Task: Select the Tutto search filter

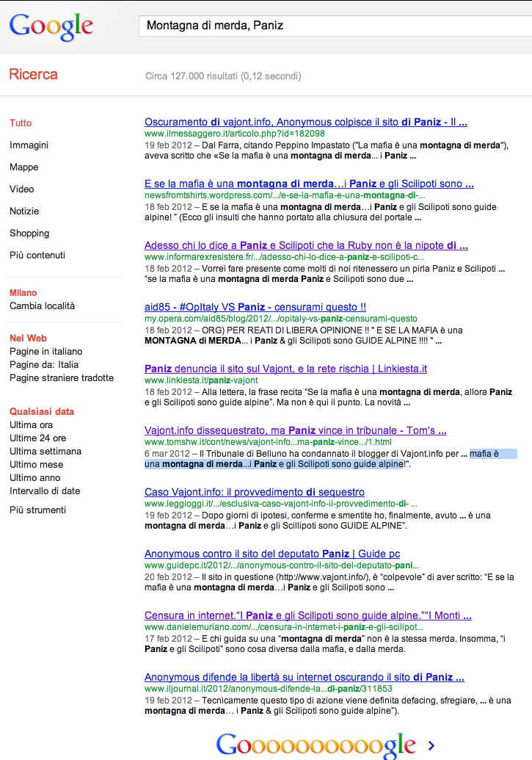Action: tap(21, 123)
